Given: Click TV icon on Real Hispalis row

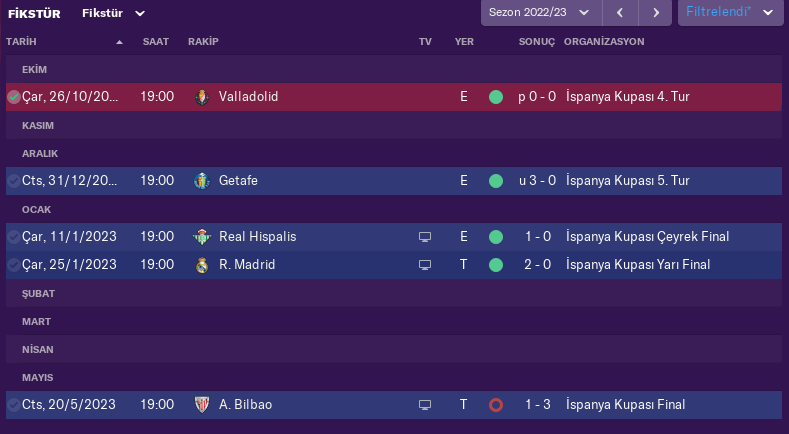Looking at the screenshot, I should [425, 237].
